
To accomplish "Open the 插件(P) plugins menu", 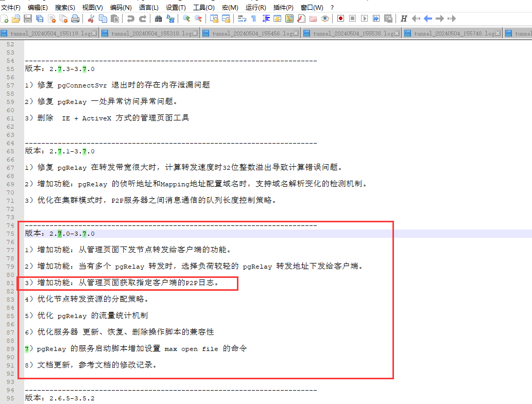I will tap(283, 8).
